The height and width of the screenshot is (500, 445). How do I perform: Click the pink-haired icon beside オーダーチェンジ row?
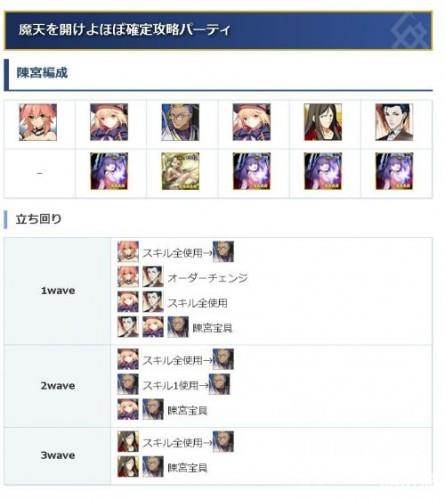click(x=128, y=277)
